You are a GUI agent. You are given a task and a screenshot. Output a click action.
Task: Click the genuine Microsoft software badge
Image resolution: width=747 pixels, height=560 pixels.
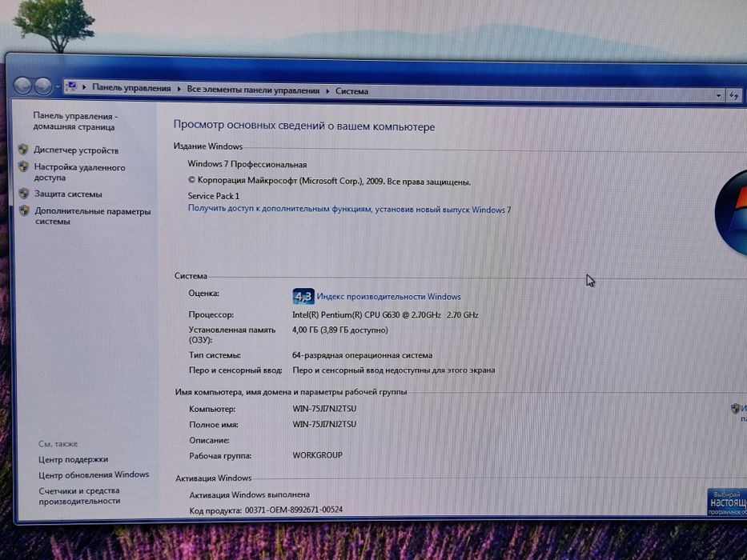pos(726,502)
